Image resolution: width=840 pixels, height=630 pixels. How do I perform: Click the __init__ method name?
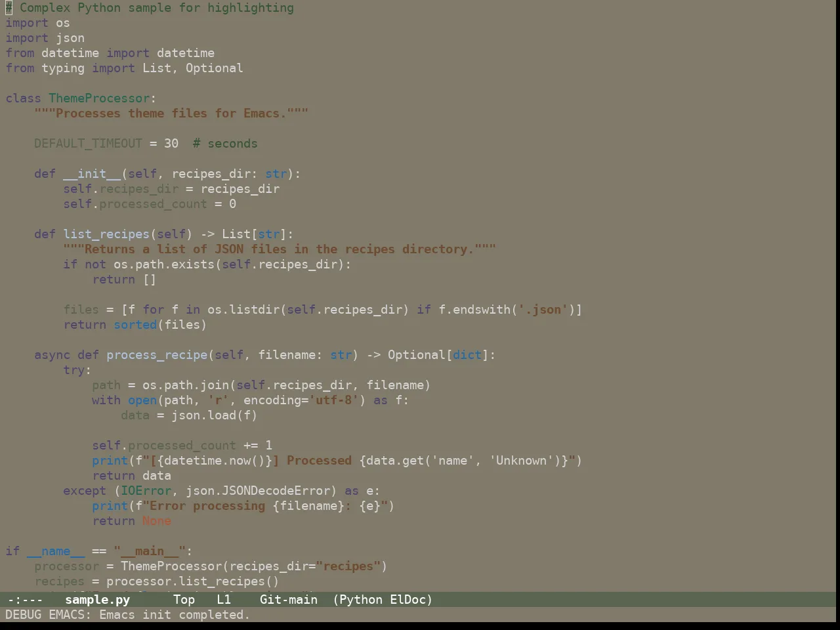pos(92,174)
